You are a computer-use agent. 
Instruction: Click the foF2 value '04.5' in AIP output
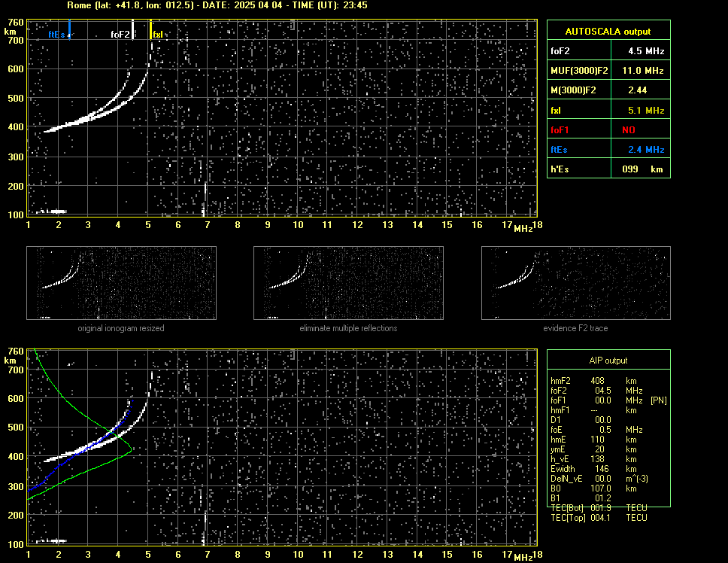[x=602, y=391]
